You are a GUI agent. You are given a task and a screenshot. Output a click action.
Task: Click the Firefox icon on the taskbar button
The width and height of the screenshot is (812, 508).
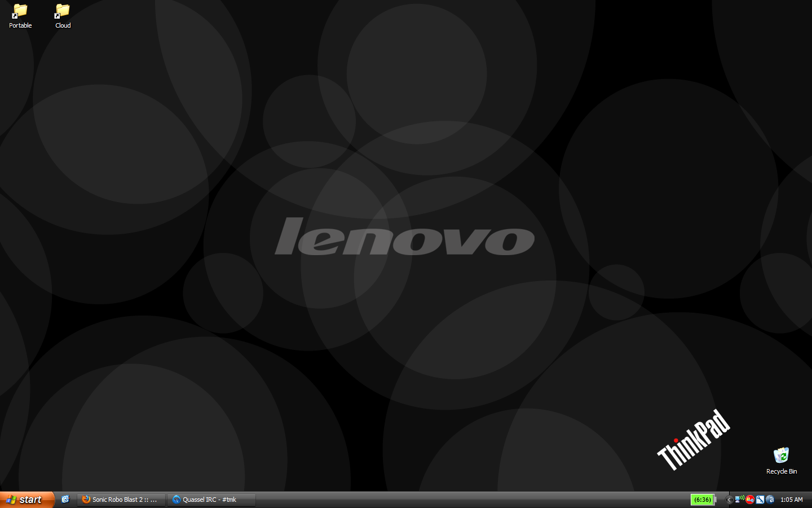pyautogui.click(x=86, y=500)
